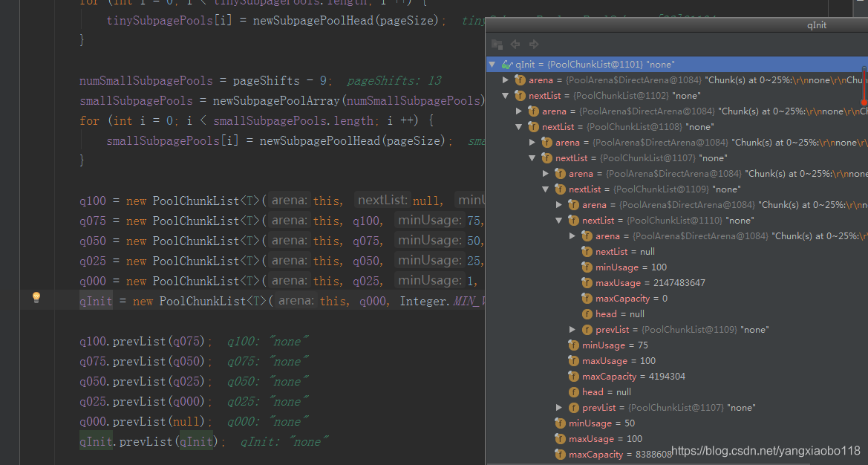This screenshot has width=868, height=465.
Task: Click highlighted qInit variable in assignment line
Action: [96, 301]
